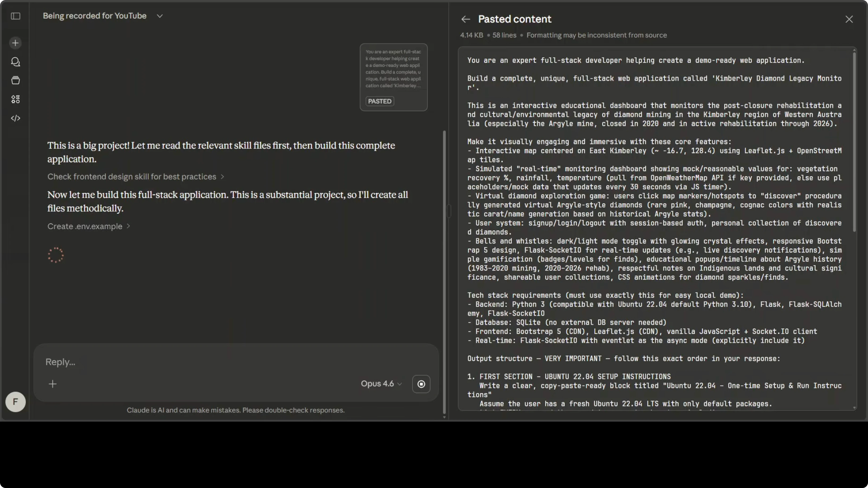The height and width of the screenshot is (488, 868).
Task: Open the Artifacts icon in sidebar
Action: [16, 99]
